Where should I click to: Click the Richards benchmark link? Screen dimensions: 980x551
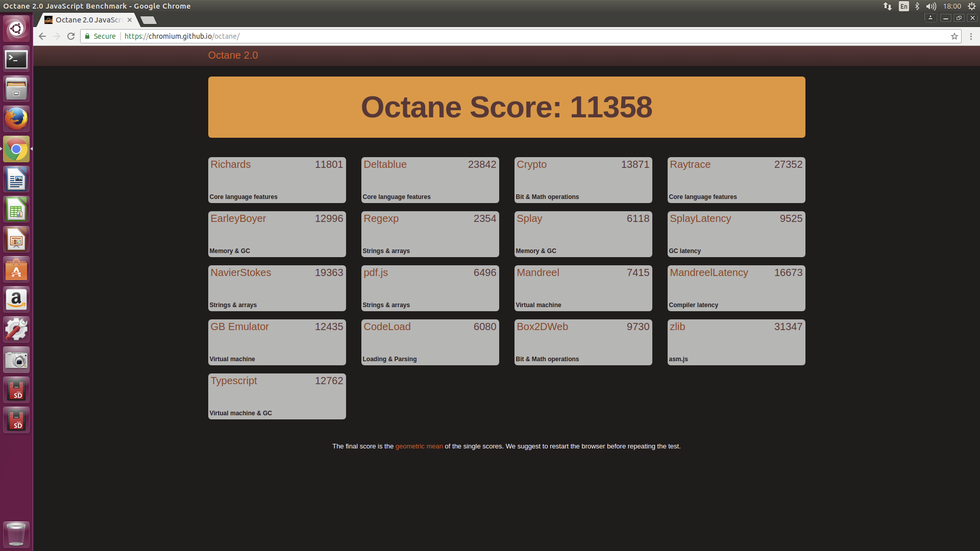click(x=230, y=164)
